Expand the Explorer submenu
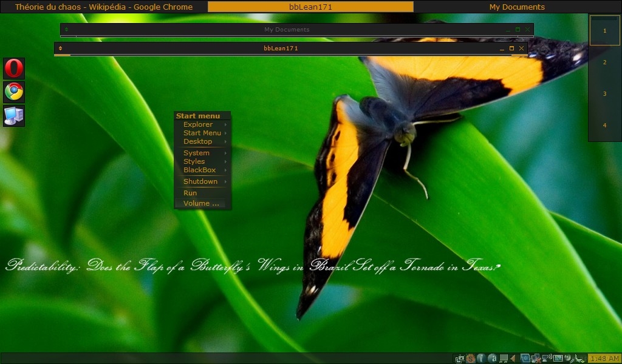Screen dimensions: 622x364 pos(202,124)
